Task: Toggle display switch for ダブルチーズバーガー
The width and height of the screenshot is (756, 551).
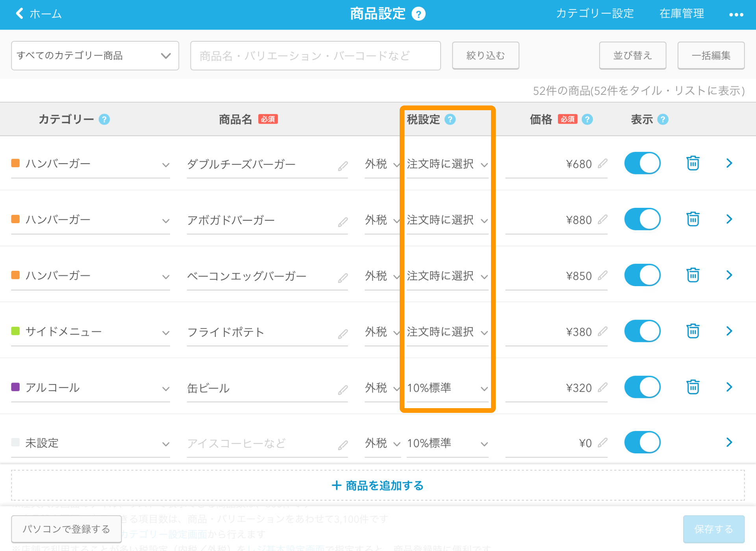Action: (642, 163)
